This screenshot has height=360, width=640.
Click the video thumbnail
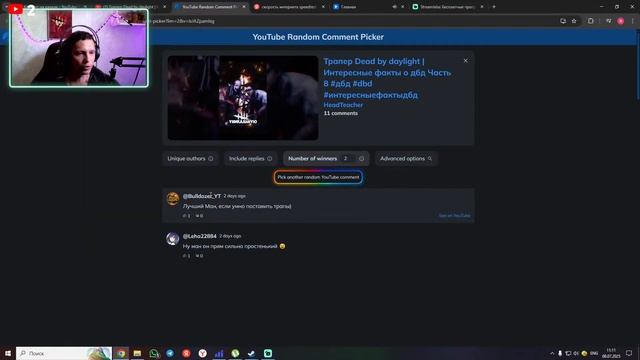click(x=243, y=98)
